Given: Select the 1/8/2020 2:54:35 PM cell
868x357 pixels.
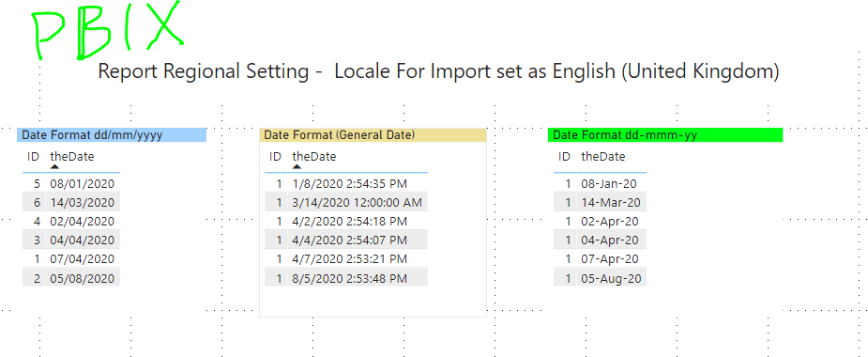Looking at the screenshot, I should coord(358,183).
